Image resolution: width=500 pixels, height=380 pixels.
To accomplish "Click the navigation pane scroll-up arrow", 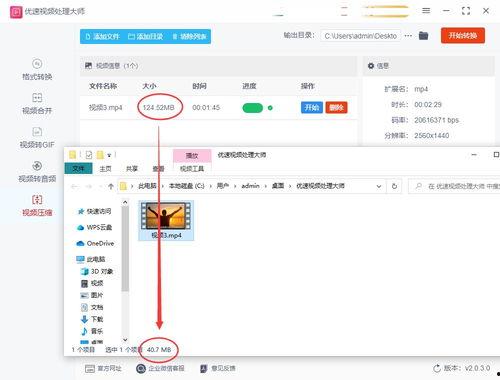I will coord(125,202).
